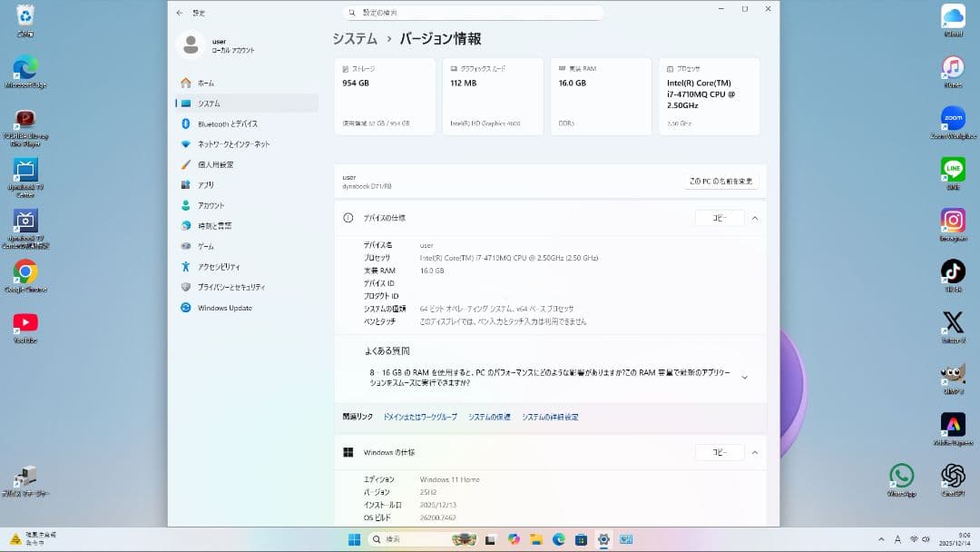Open the システムの詳細設定 link

pos(550,416)
